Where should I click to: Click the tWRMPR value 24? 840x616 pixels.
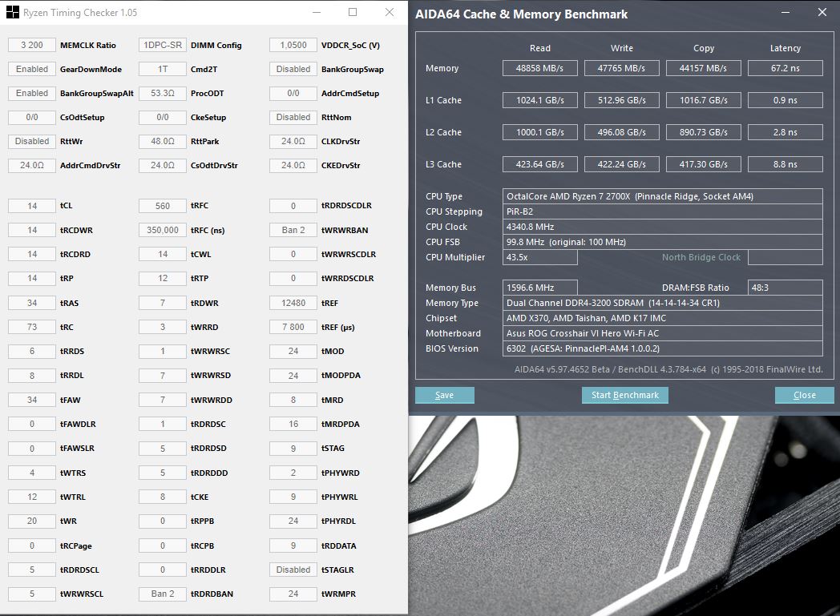coord(293,594)
